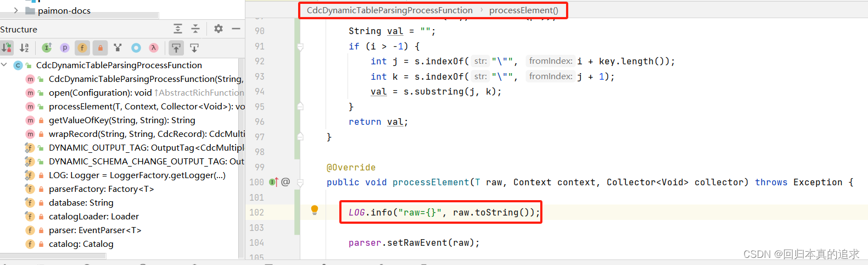Viewport: 868px width, 265px height.
Task: Select parserFactory: Factory<T> field
Action: (x=102, y=189)
